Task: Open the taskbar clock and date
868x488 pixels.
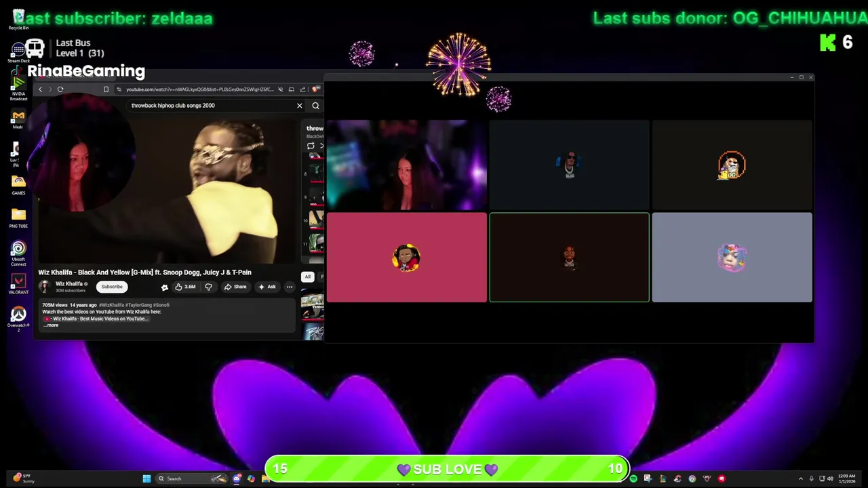Action: [846, 479]
